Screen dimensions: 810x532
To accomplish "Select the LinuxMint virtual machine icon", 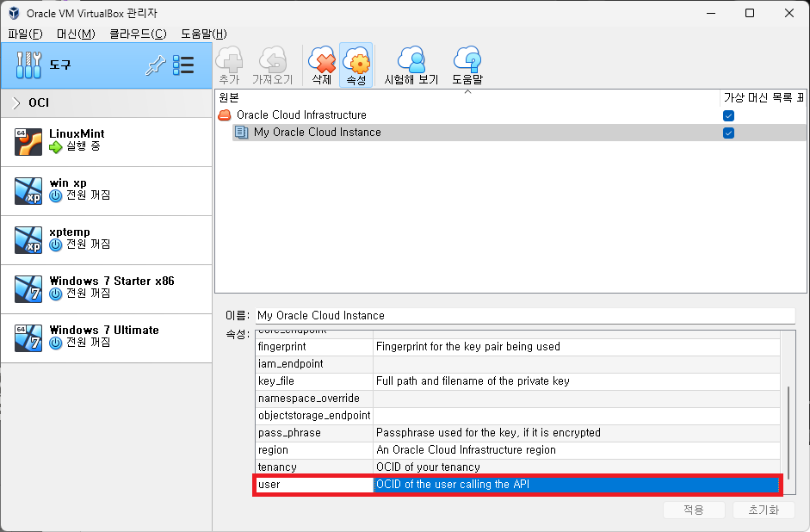I will point(28,142).
